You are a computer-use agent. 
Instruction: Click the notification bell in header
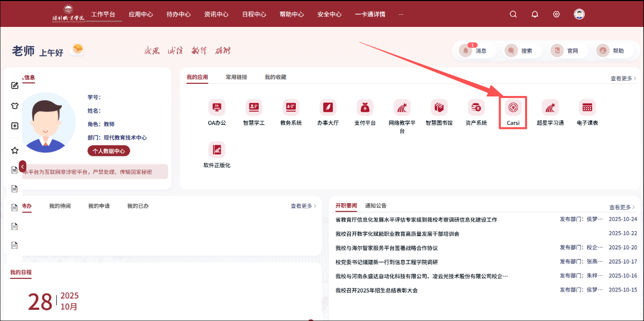(x=535, y=14)
